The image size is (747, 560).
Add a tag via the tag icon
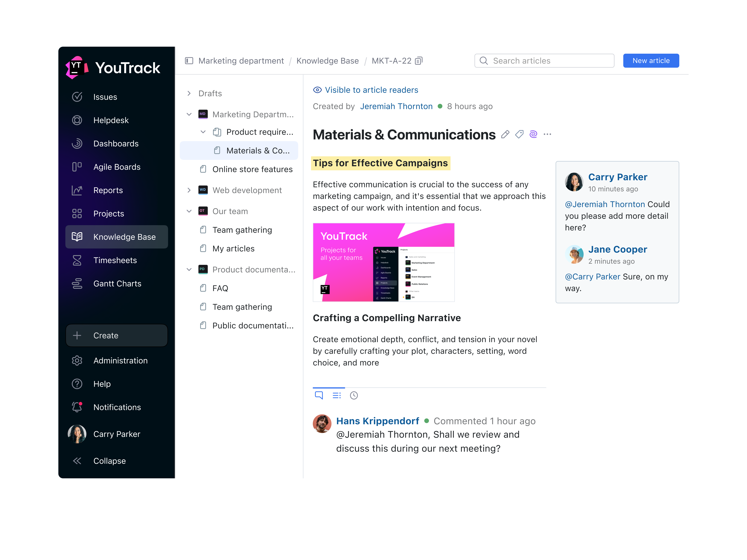(519, 134)
